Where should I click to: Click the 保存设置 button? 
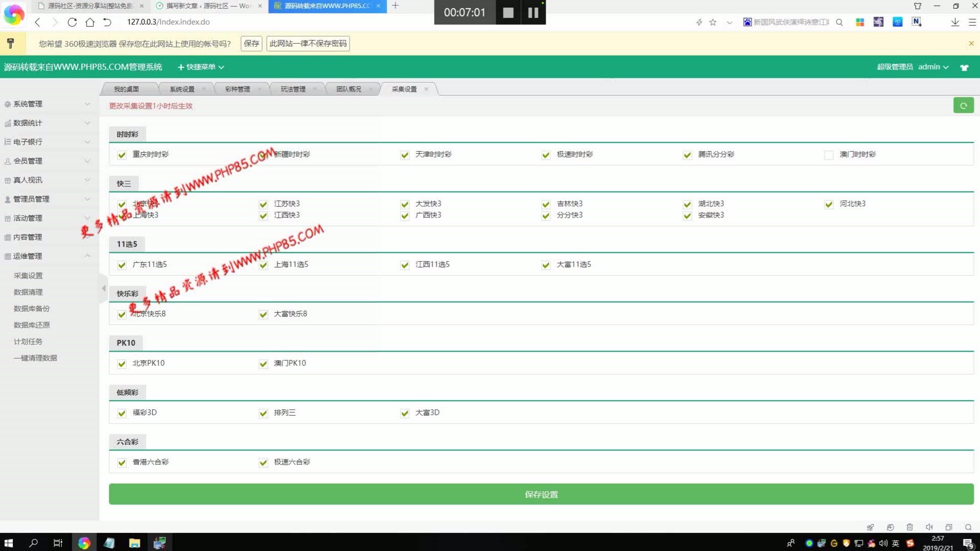tap(541, 494)
